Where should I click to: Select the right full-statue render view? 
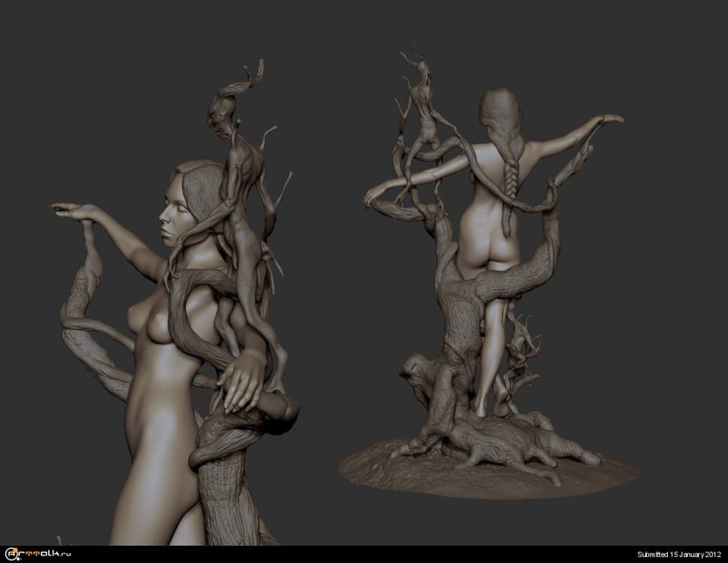point(488,300)
